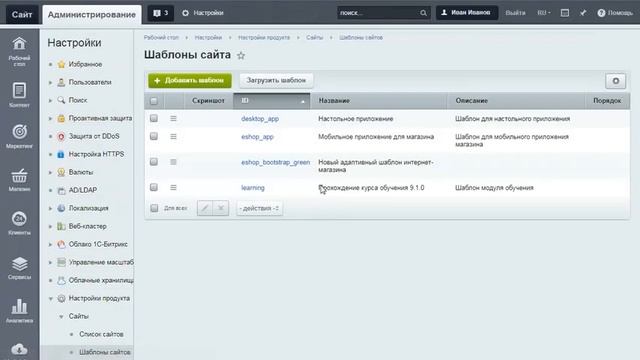Viewport: 640px width, 360px height.
Task: Open actions menu for eshop_app row
Action: (173, 136)
